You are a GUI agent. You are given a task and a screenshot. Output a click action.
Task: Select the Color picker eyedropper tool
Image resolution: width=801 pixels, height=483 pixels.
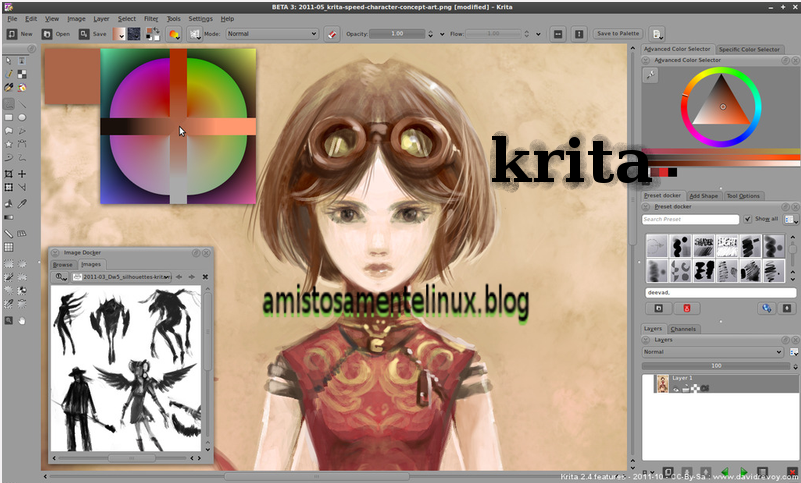pyautogui.click(x=22, y=204)
